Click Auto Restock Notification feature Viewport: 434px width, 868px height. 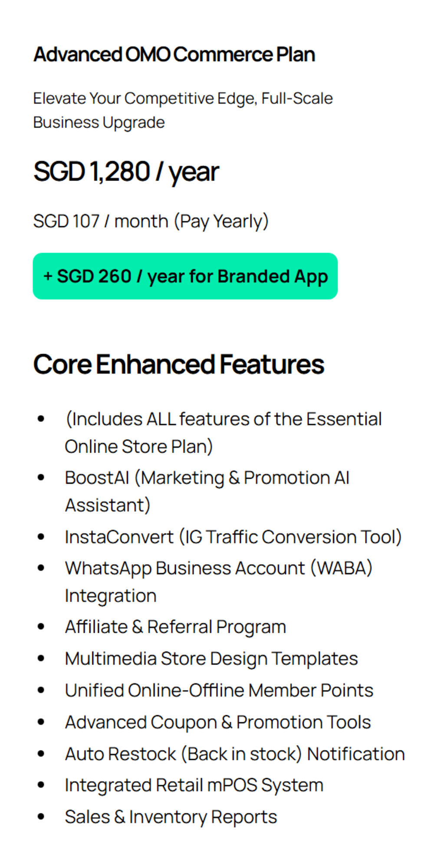[x=235, y=754]
